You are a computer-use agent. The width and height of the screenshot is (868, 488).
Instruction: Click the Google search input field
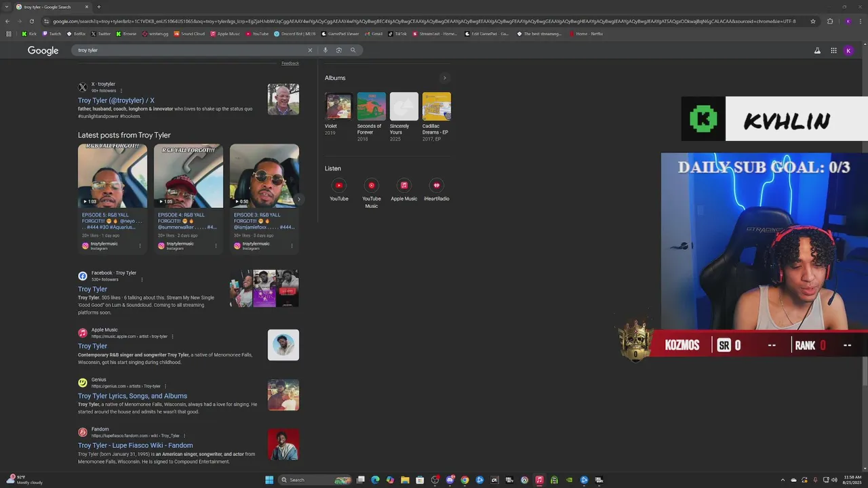coord(190,50)
